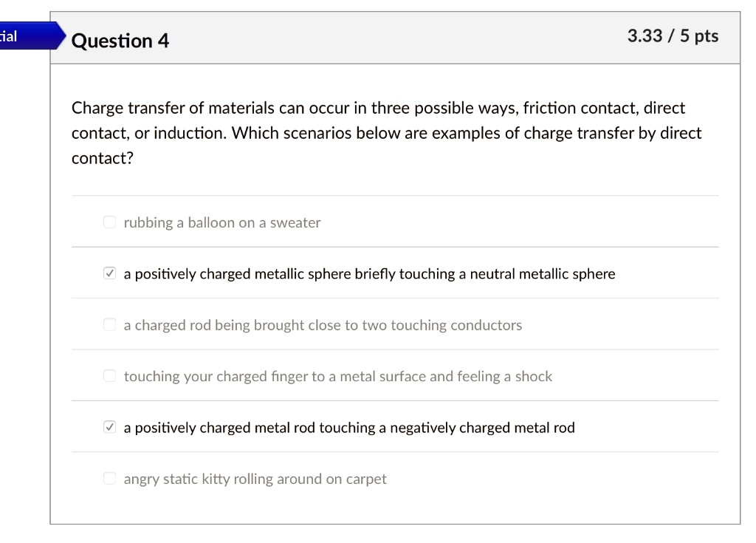
Task: Check the "touching your charged finger" checkbox
Action: coord(109,376)
